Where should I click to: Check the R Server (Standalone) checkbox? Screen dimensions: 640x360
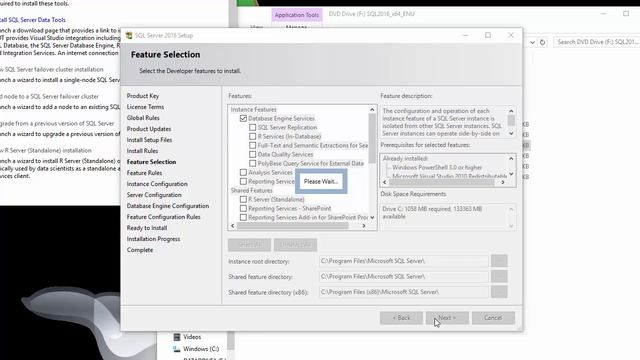click(x=243, y=199)
